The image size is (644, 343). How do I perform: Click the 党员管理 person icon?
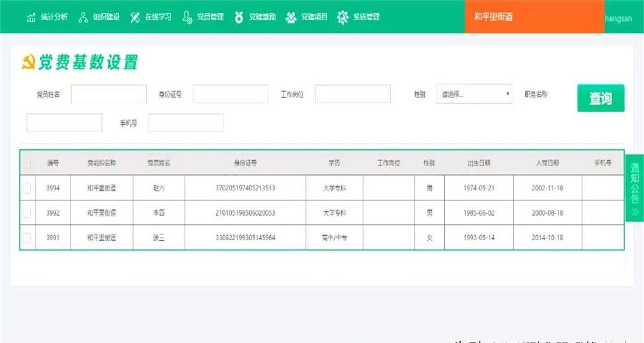(187, 17)
